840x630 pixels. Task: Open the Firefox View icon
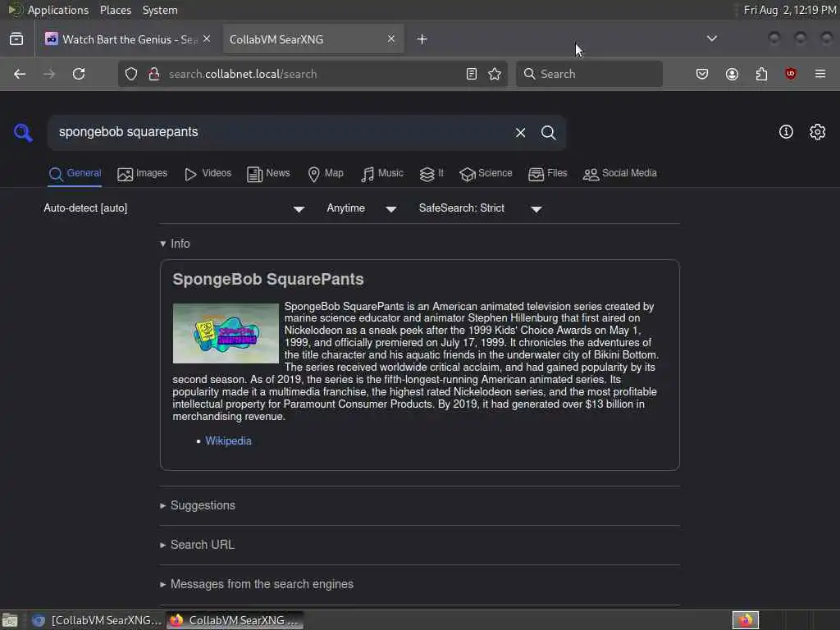click(x=16, y=39)
